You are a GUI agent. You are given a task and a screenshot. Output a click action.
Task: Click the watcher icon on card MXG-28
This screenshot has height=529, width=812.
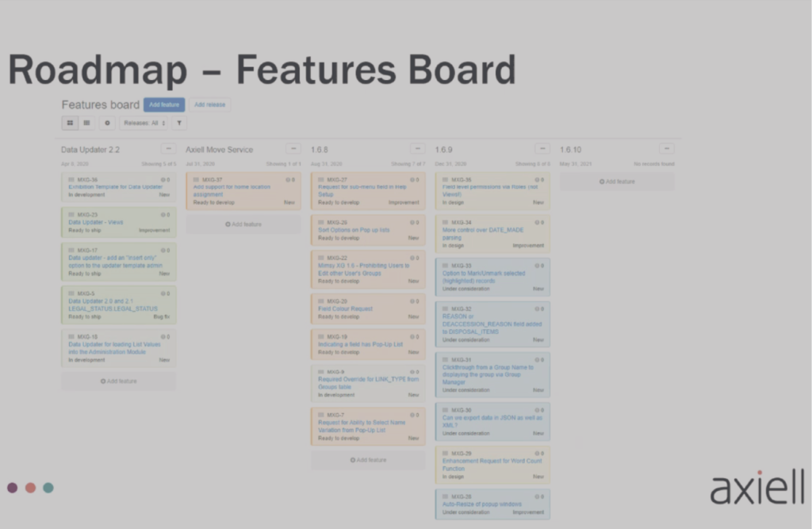point(536,497)
